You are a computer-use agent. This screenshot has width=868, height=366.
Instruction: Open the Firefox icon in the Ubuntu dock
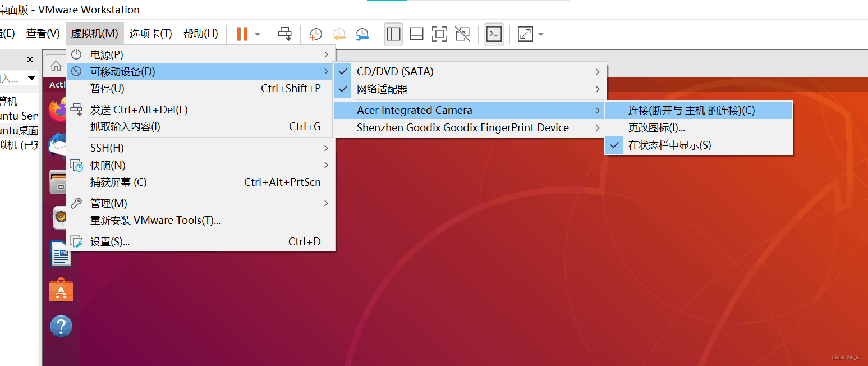(58, 110)
